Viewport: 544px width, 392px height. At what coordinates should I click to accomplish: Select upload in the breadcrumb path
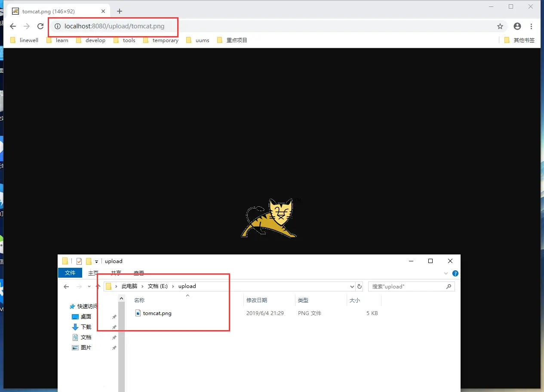[x=187, y=286]
